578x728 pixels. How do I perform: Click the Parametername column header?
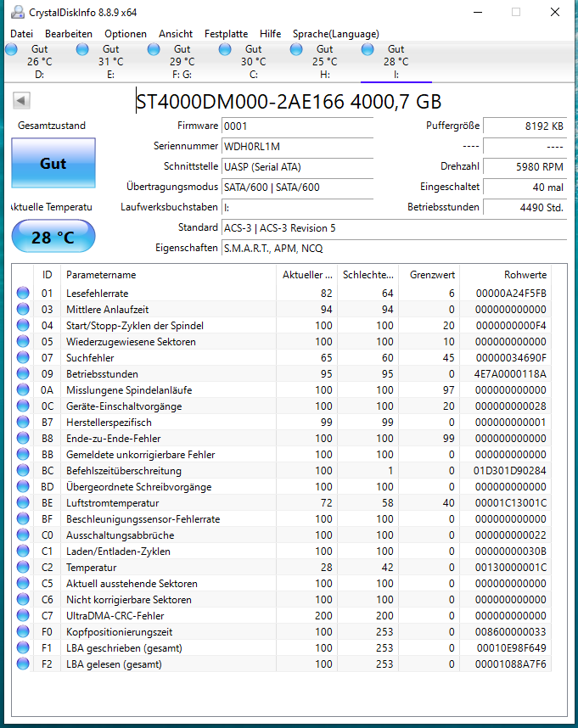point(168,275)
